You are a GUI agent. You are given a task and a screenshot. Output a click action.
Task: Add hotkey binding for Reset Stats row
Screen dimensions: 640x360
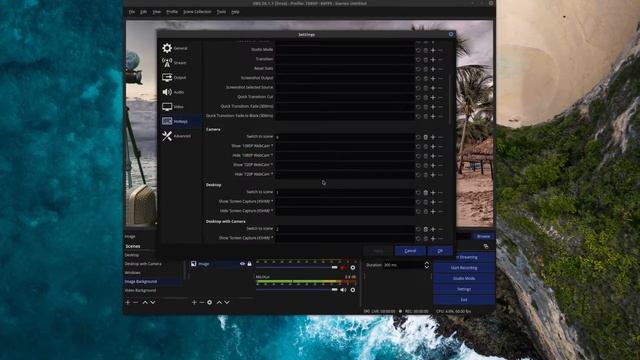(x=433, y=69)
